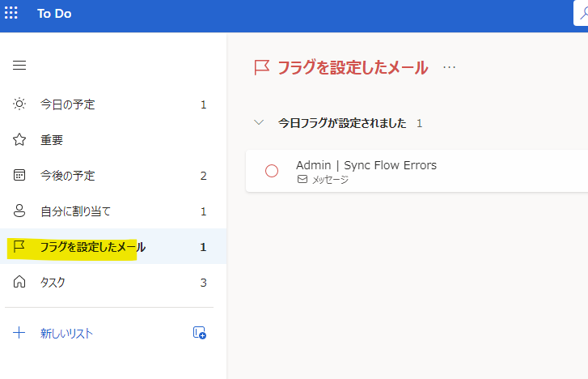Click the count 2 beside 今後の予定
Viewport: 588px width, 379px height.
tap(203, 176)
